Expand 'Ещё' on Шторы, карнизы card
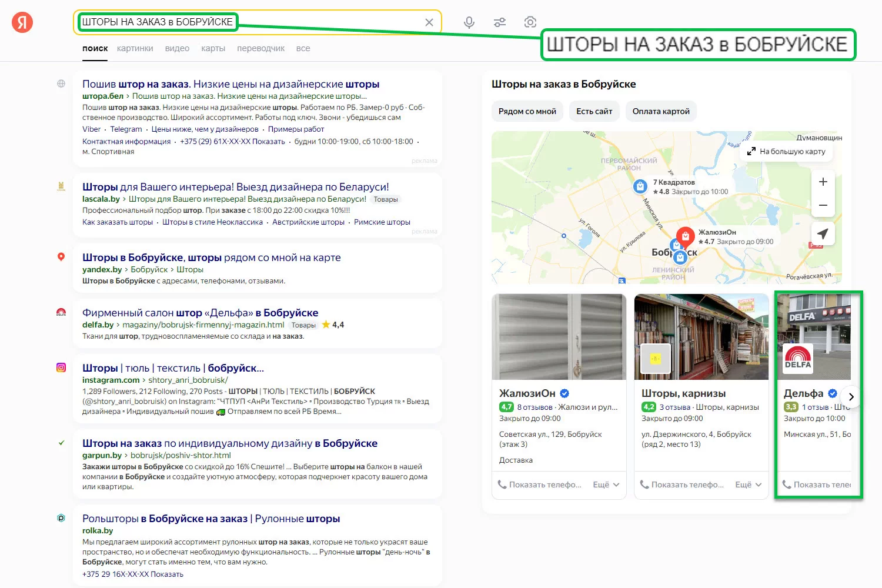The height and width of the screenshot is (588, 882). tap(748, 485)
